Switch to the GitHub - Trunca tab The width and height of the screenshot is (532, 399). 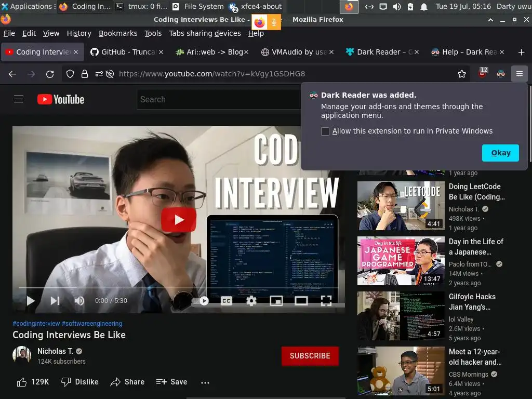click(126, 52)
